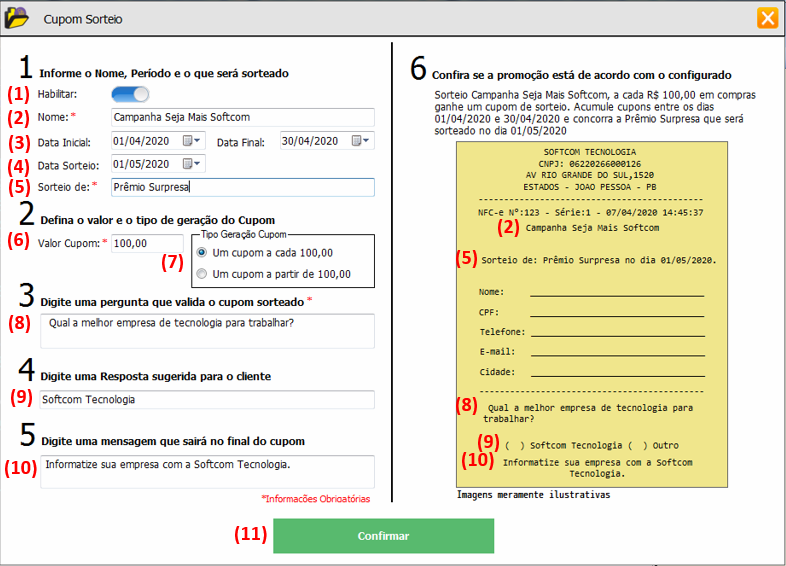Click the 01/04/2020 date text in Data Inicial
786x566 pixels.
click(144, 141)
